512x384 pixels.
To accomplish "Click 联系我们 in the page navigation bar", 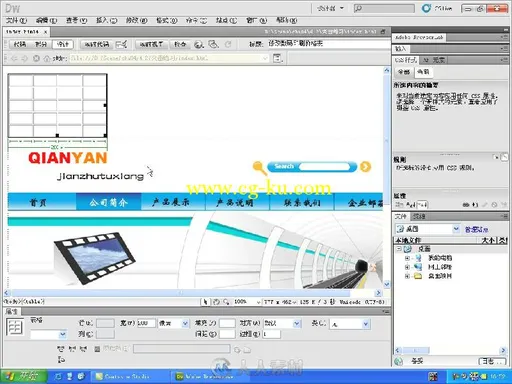I will pyautogui.click(x=302, y=202).
